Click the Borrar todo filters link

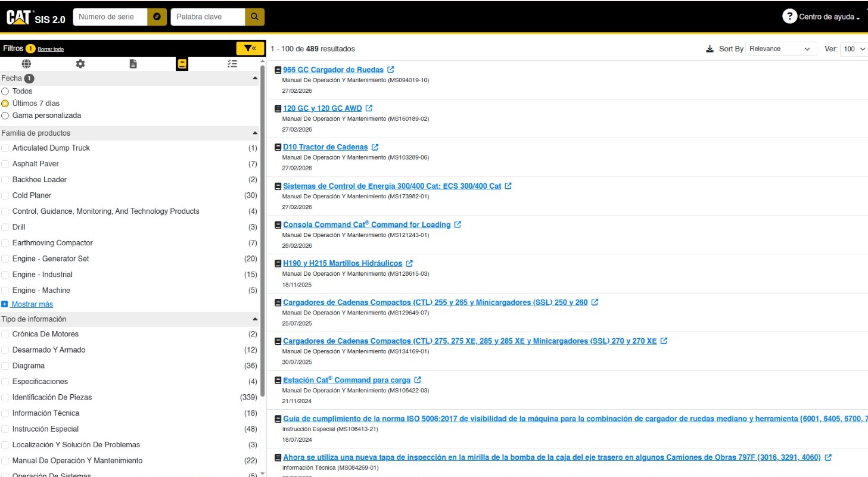51,49
